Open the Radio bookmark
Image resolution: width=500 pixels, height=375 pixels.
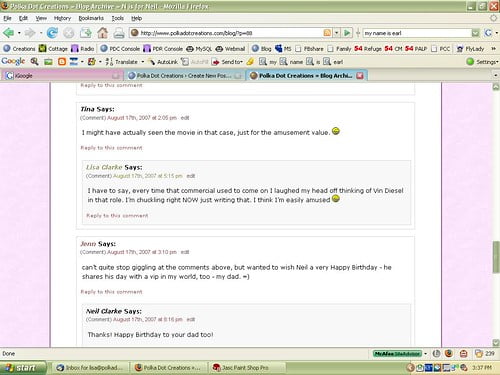pyautogui.click(x=83, y=49)
